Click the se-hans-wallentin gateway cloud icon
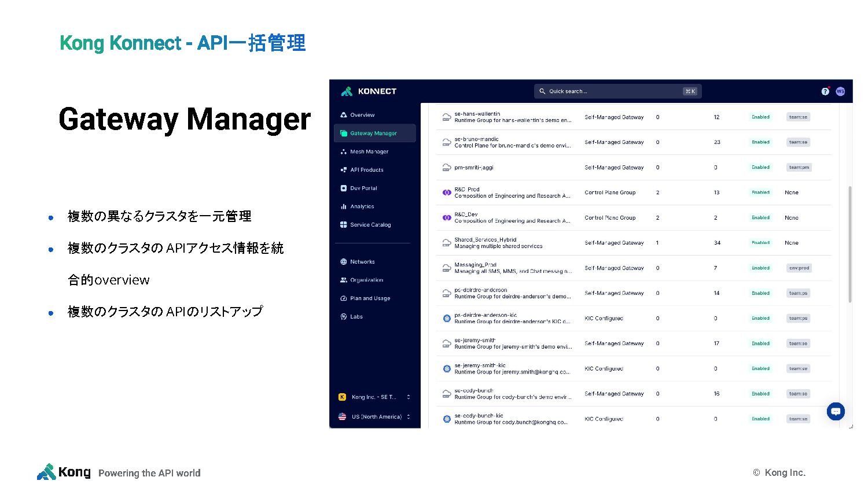Image resolution: width=868 pixels, height=488 pixels. [x=447, y=117]
